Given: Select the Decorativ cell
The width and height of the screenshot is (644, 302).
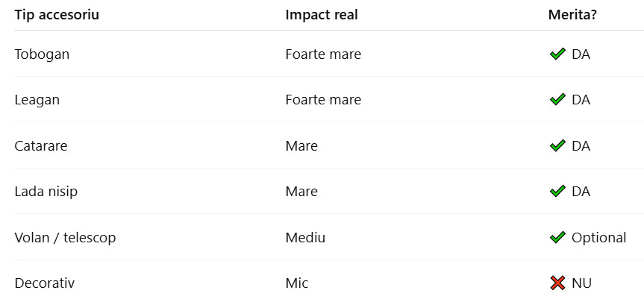Looking at the screenshot, I should (x=45, y=283).
